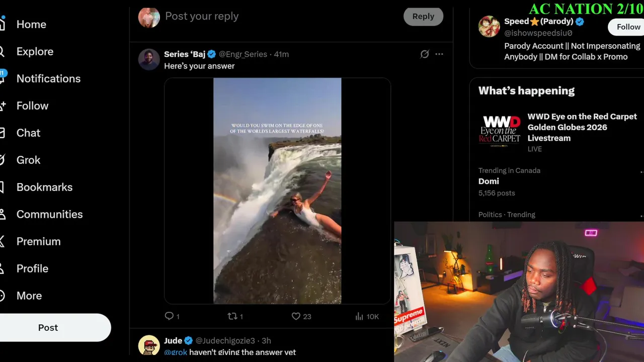Click the Post button in the sidebar
Screen dimensions: 644x362
[48, 327]
